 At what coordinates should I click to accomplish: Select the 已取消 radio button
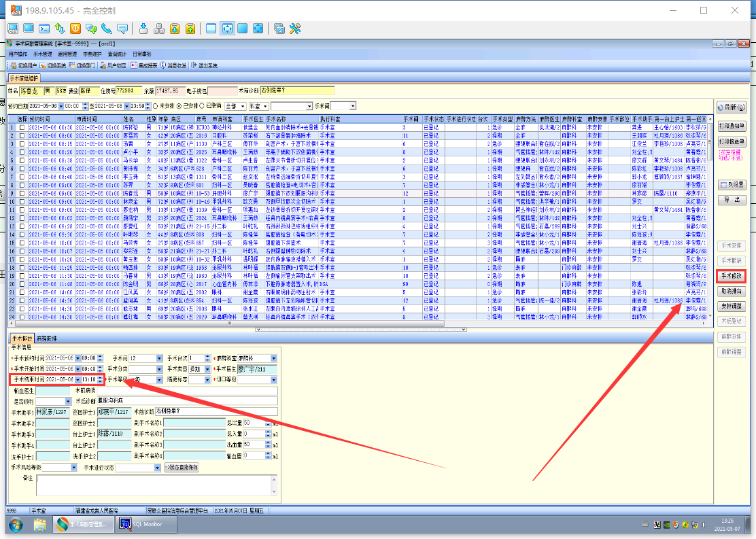[x=202, y=106]
